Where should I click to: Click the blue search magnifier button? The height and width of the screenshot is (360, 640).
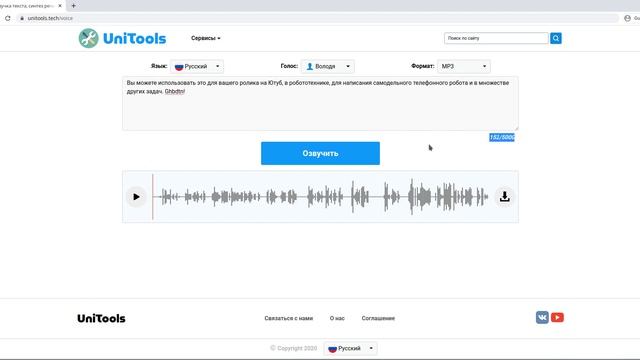556,38
